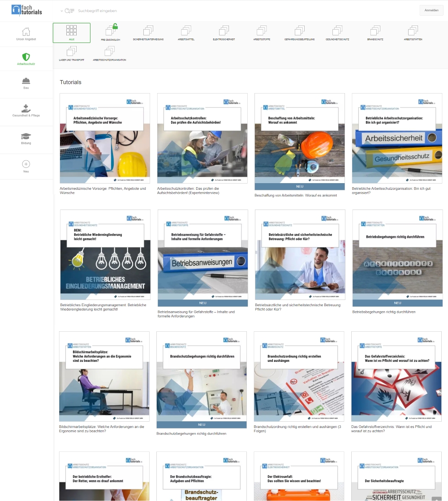Filter by Gefährdungsbeurteilung category

click(x=300, y=33)
